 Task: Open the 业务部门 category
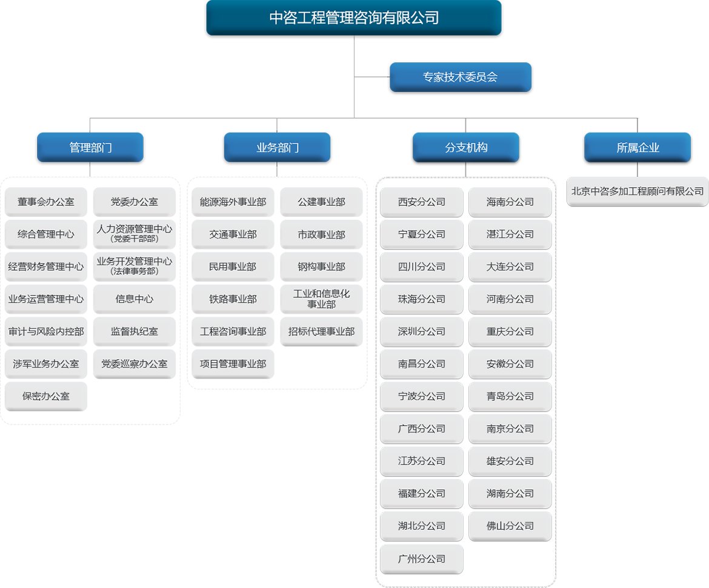tap(277, 147)
